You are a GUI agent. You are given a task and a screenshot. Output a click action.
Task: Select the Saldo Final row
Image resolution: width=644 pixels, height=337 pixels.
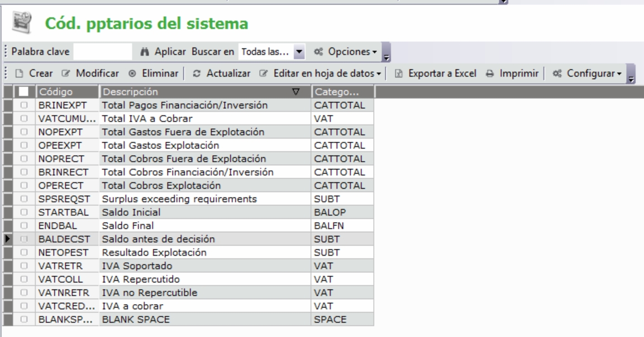(204, 226)
